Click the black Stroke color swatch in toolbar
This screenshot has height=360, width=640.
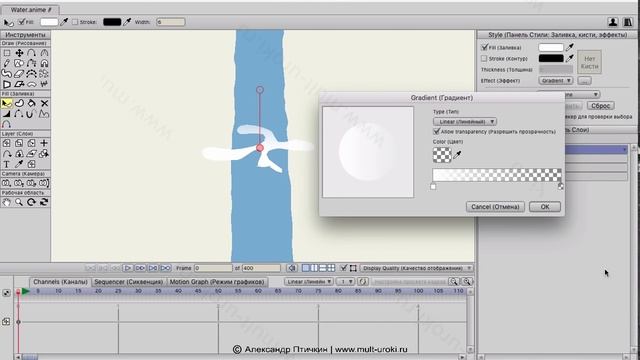(112, 22)
